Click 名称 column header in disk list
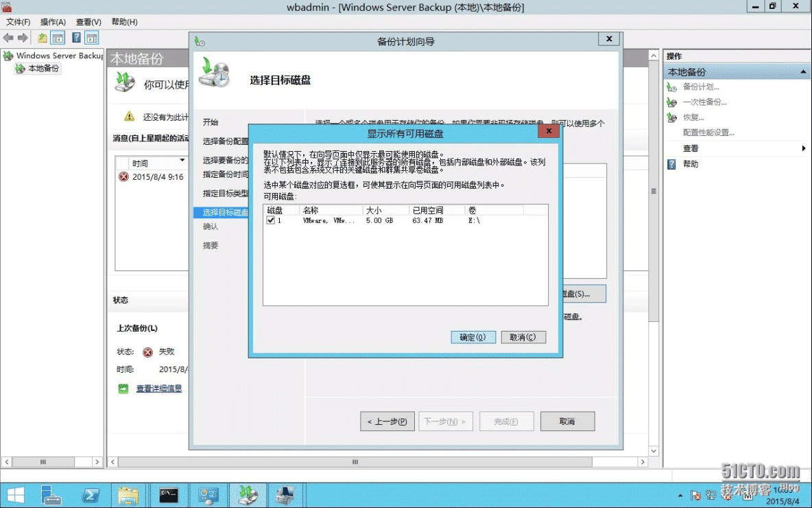The width and height of the screenshot is (812, 508). (331, 210)
